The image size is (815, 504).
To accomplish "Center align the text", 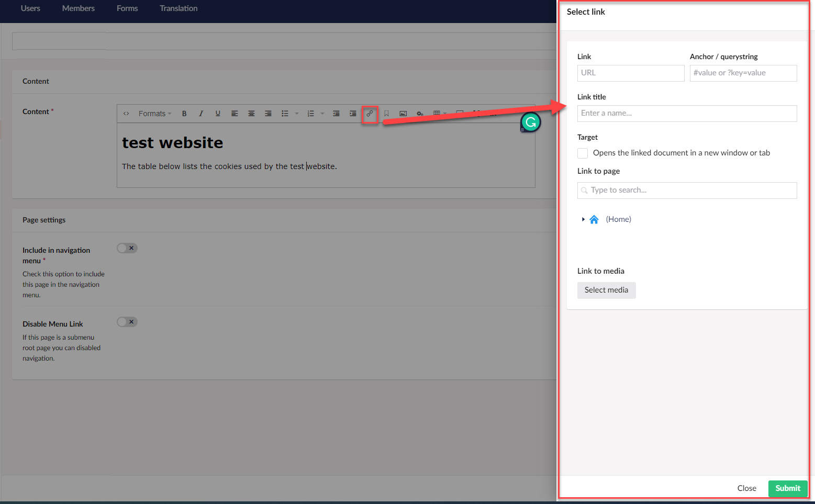I will point(251,114).
